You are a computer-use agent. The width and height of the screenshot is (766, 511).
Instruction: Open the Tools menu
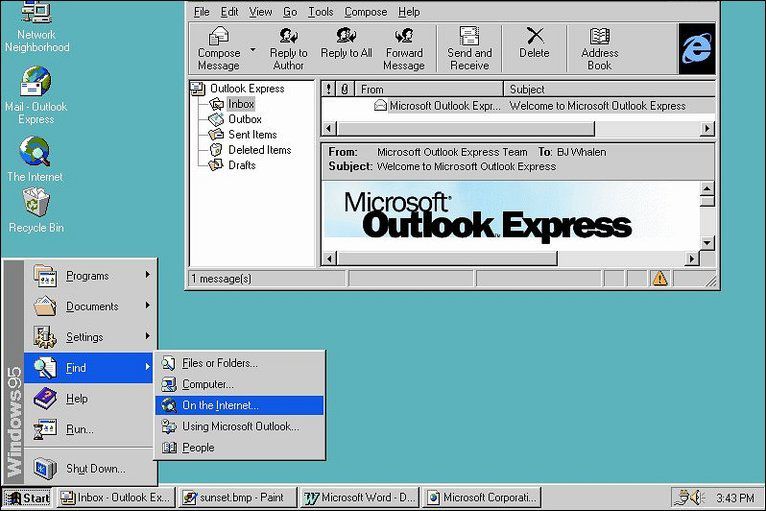pyautogui.click(x=320, y=12)
